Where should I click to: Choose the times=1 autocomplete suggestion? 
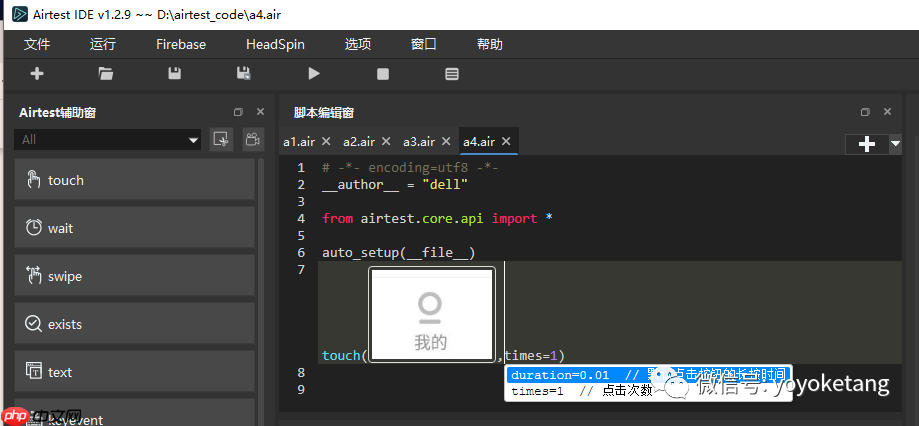click(x=648, y=391)
